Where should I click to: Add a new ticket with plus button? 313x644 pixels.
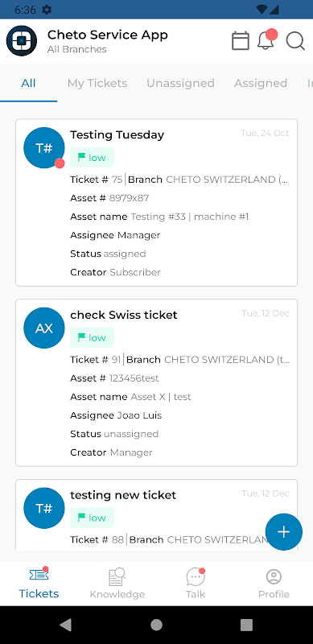coord(284,532)
